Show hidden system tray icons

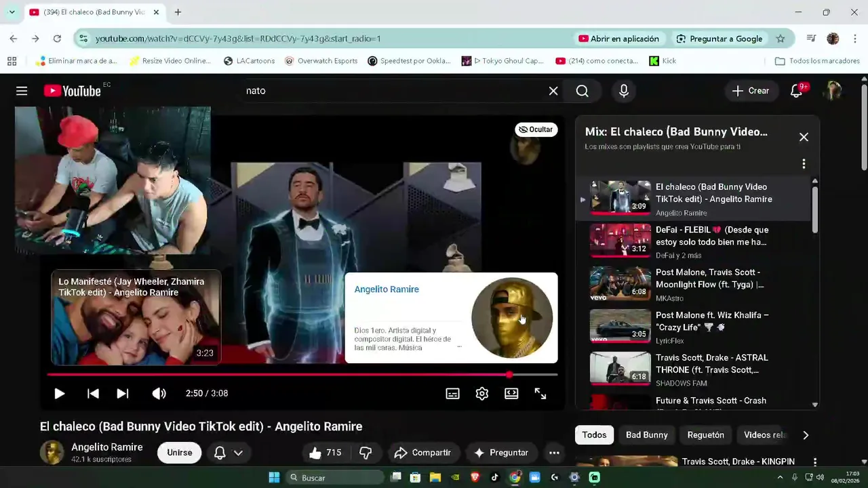(780, 477)
